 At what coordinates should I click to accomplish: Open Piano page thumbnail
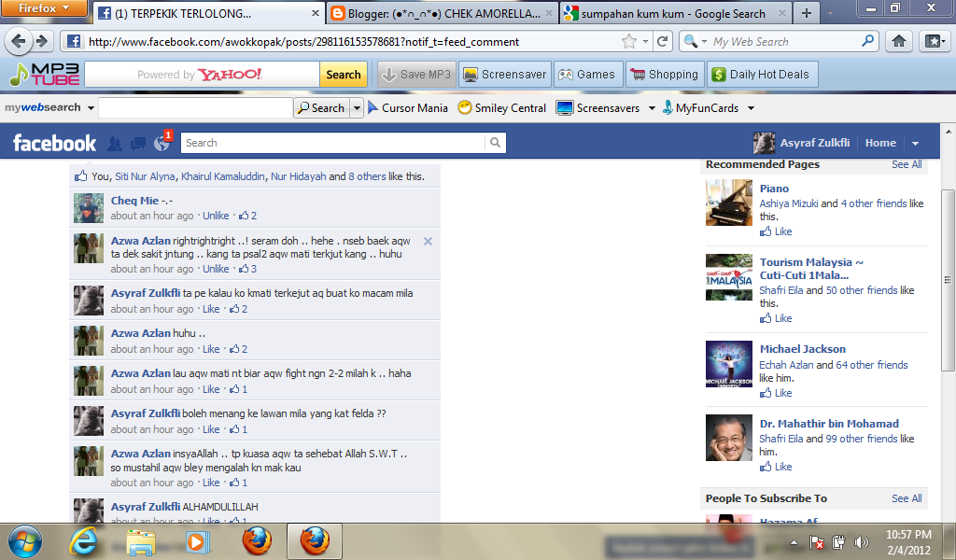(729, 203)
